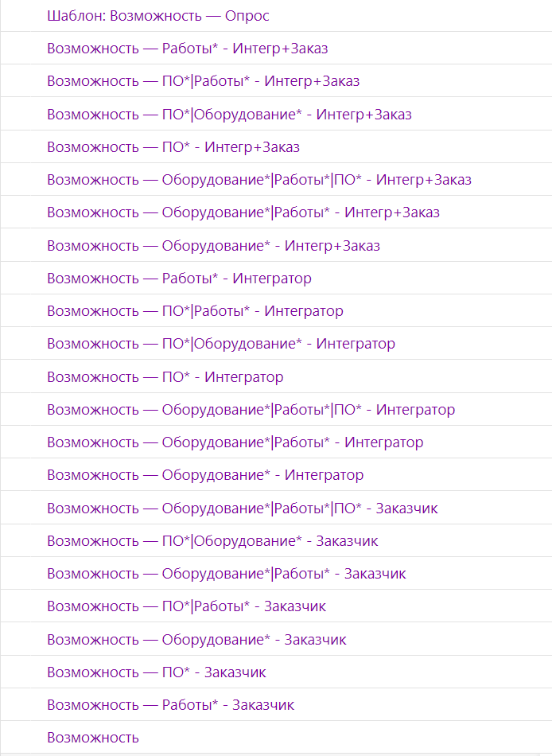Viewport: 552px width, 756px height.
Task: Open Возможность — ПО*|Оборудование* - Интегратор
Action: click(221, 345)
